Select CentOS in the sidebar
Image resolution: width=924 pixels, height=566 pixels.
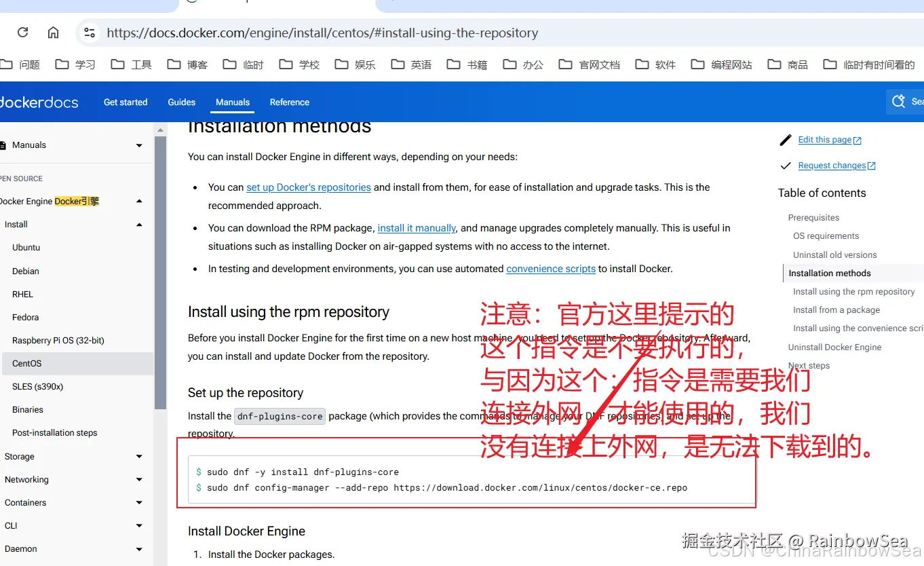pos(26,363)
